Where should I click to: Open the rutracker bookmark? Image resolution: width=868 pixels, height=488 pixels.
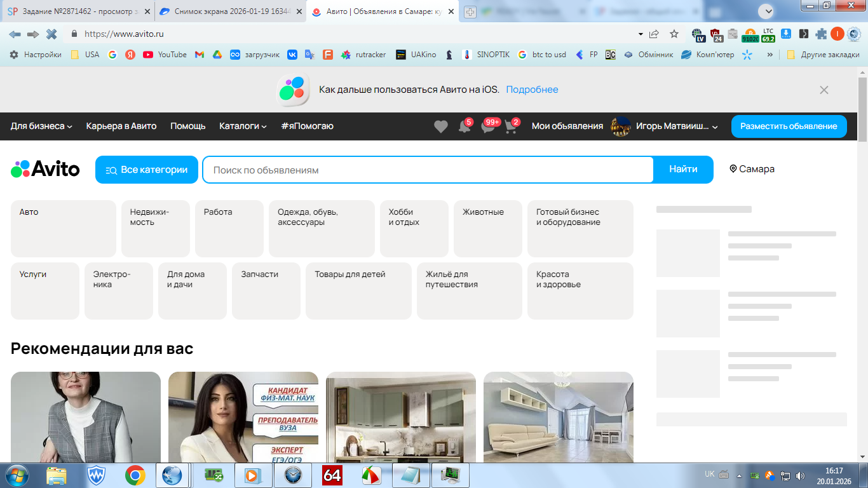point(363,55)
